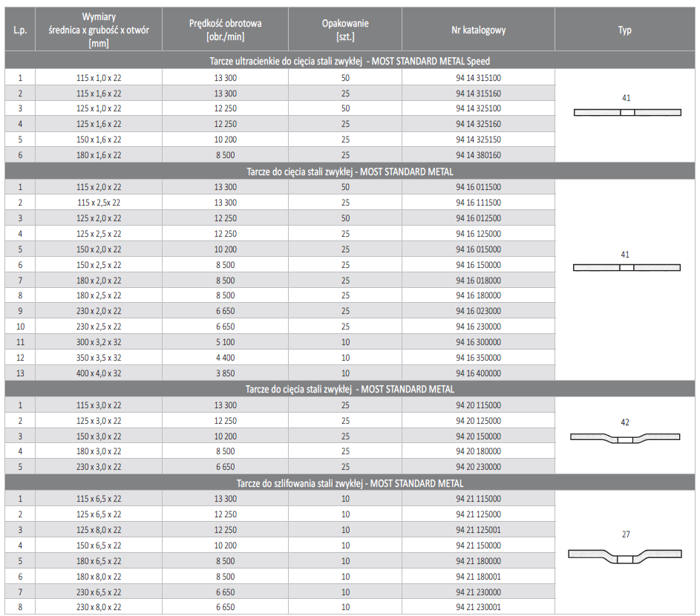Select catalog number 94 16 018000

[x=478, y=281]
